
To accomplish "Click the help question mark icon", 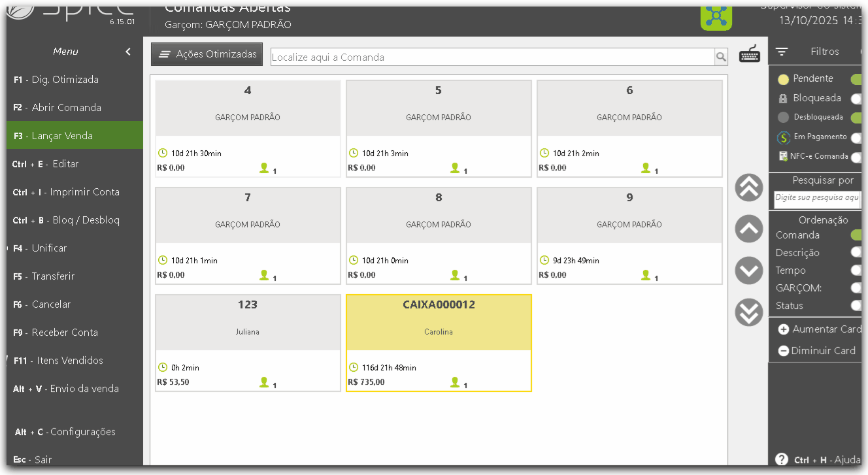I will 781,459.
